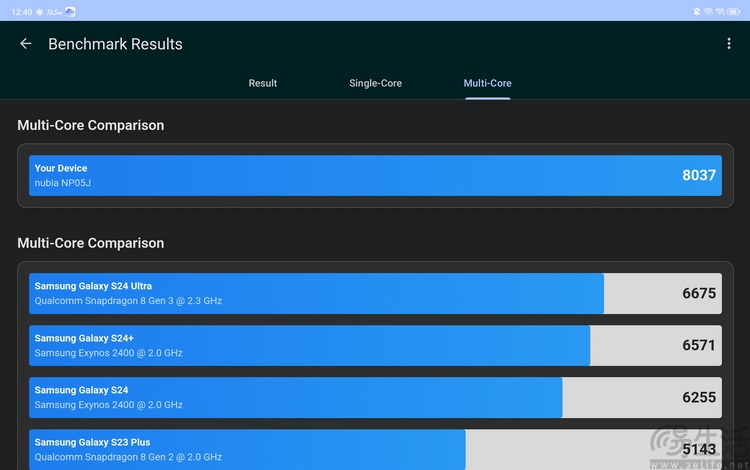The width and height of the screenshot is (750, 470).
Task: Click the Benchmark Results title
Action: (115, 44)
